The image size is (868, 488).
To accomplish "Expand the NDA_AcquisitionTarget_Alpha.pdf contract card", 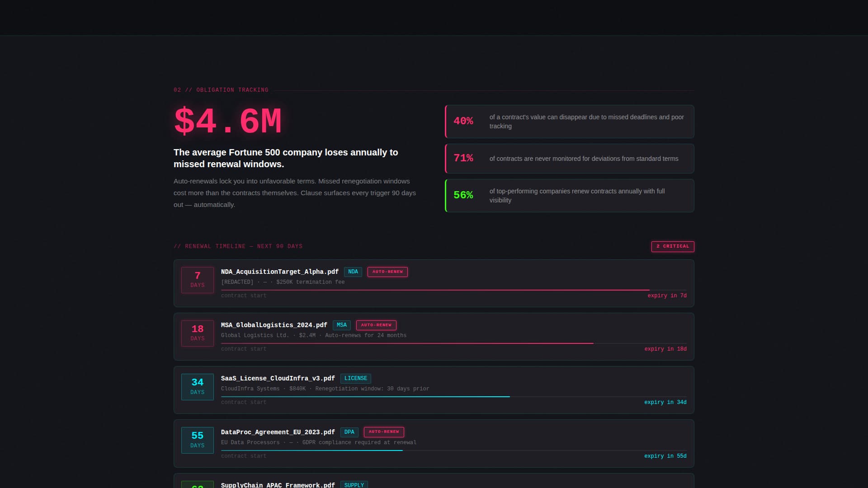I will (434, 283).
